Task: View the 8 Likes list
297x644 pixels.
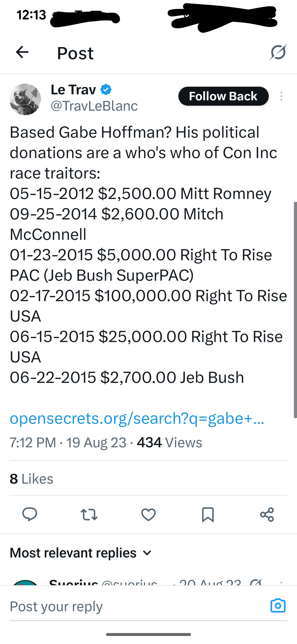Action: [31, 478]
